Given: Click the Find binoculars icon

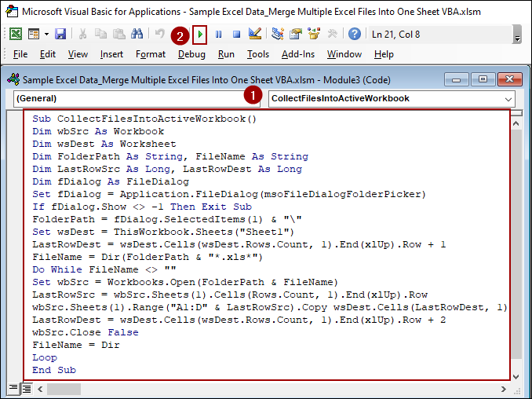Looking at the screenshot, I should 137,35.
